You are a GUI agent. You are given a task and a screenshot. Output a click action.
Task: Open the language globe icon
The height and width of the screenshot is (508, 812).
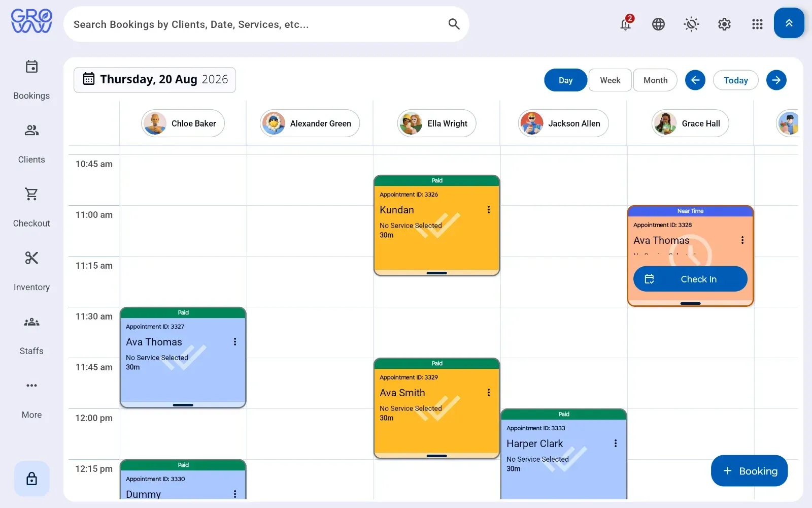pyautogui.click(x=658, y=24)
